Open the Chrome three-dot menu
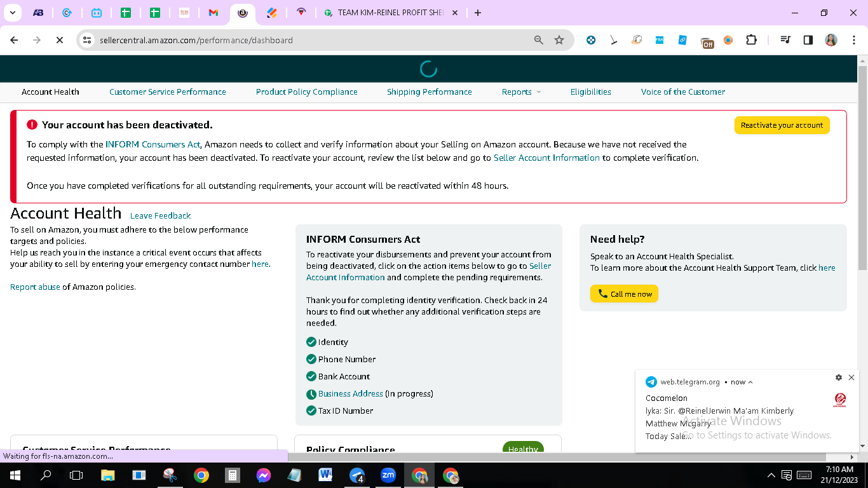868x488 pixels. 853,40
